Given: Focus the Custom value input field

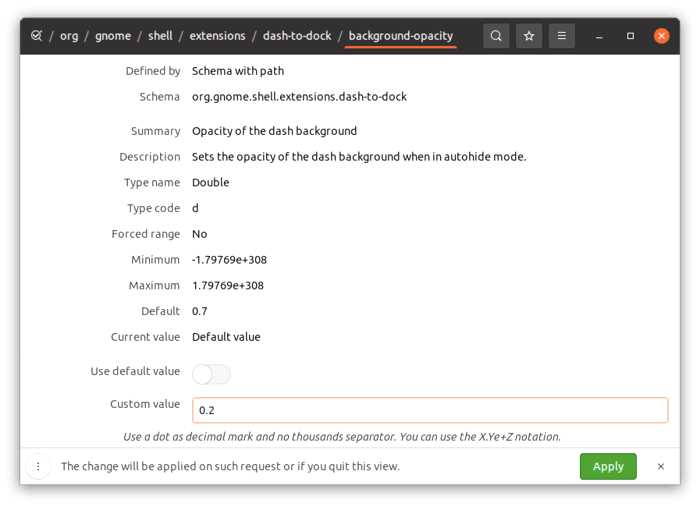Looking at the screenshot, I should coord(430,410).
